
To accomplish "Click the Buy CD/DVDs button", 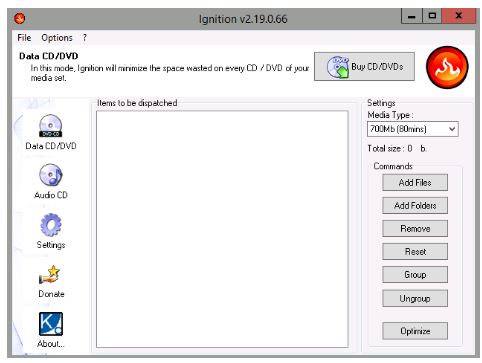I will 364,66.
